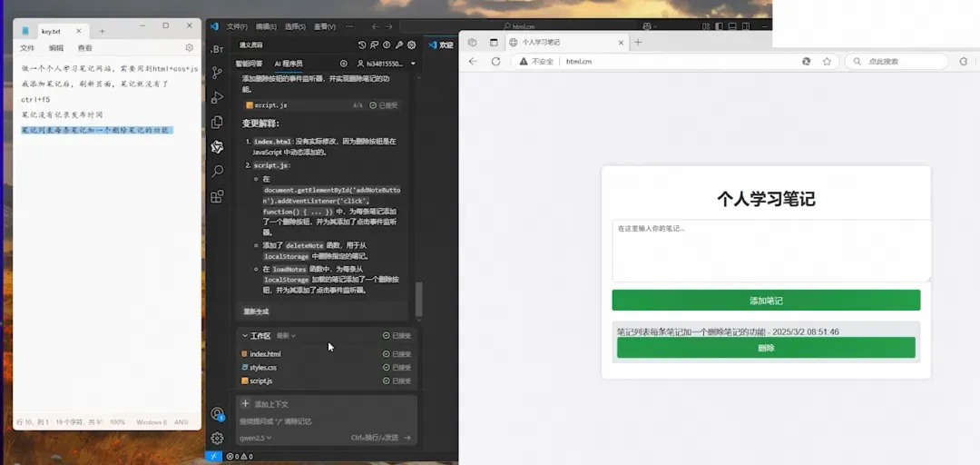Start a new chat with plus circle icon
This screenshot has height=465, width=980.
point(343,64)
